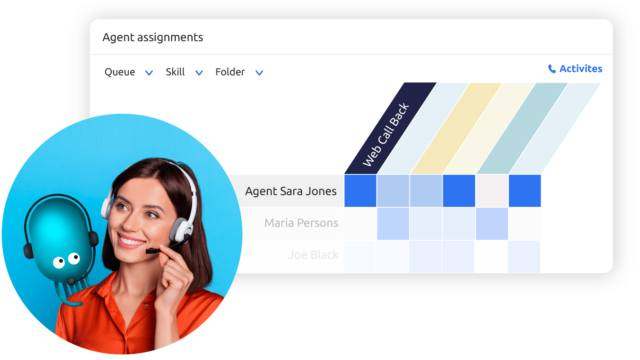Toggle Sara Jones last column blue cell

coord(525,191)
